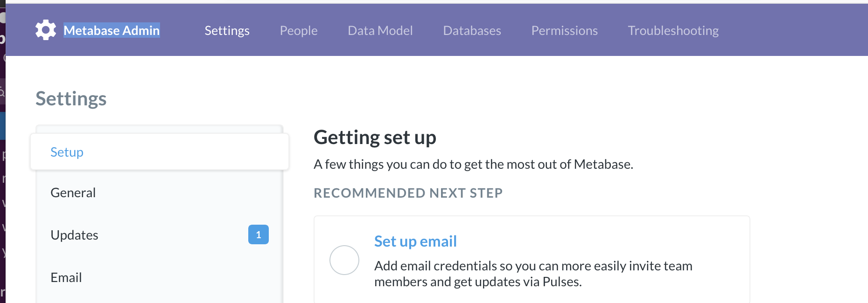Go to the Databases admin section

[x=472, y=30]
